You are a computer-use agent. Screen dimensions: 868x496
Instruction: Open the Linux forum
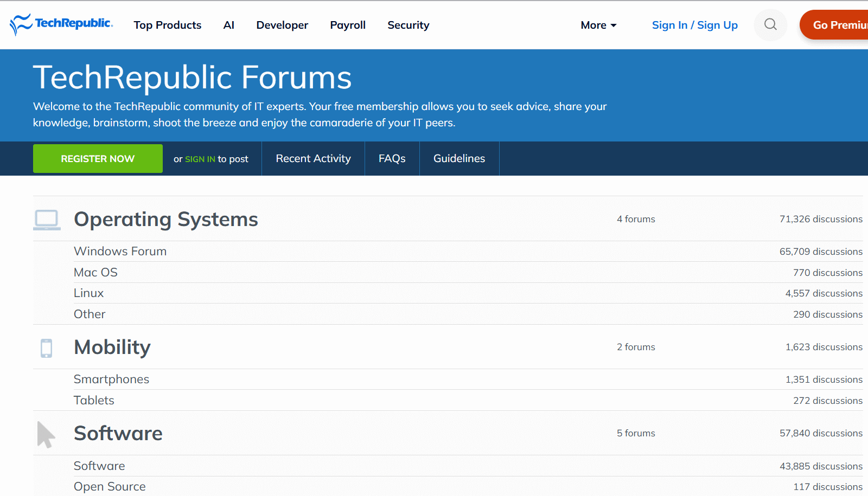(x=89, y=293)
